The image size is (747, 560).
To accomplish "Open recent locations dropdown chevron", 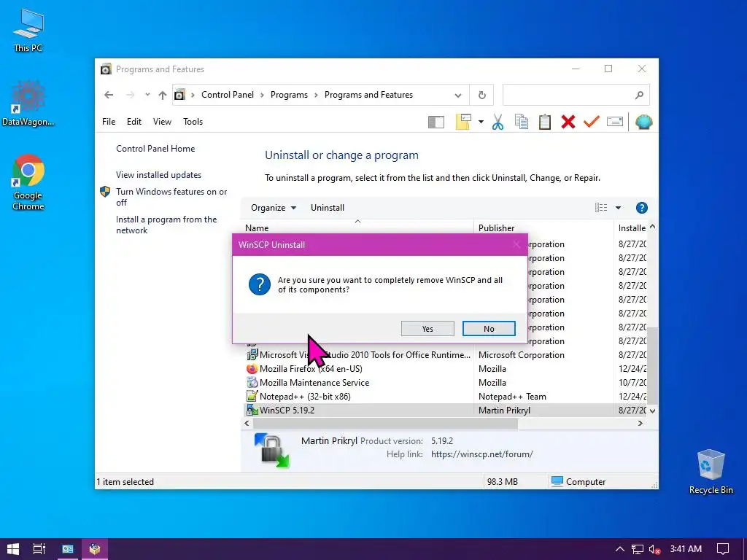I will (147, 94).
